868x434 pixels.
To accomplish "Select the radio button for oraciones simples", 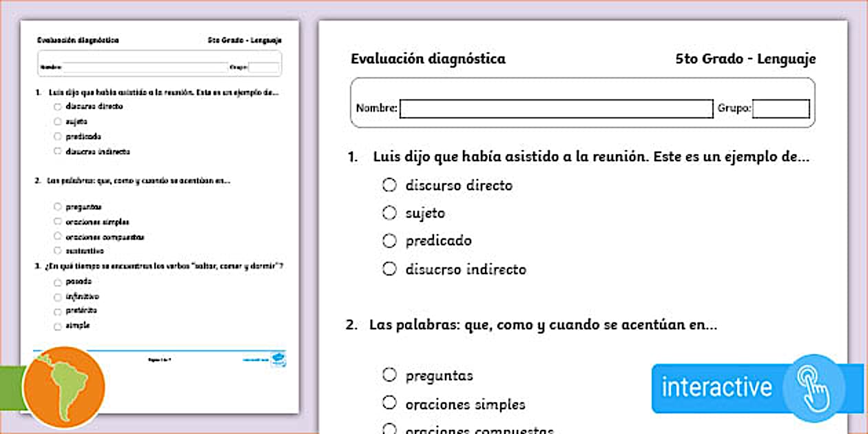I will click(389, 404).
